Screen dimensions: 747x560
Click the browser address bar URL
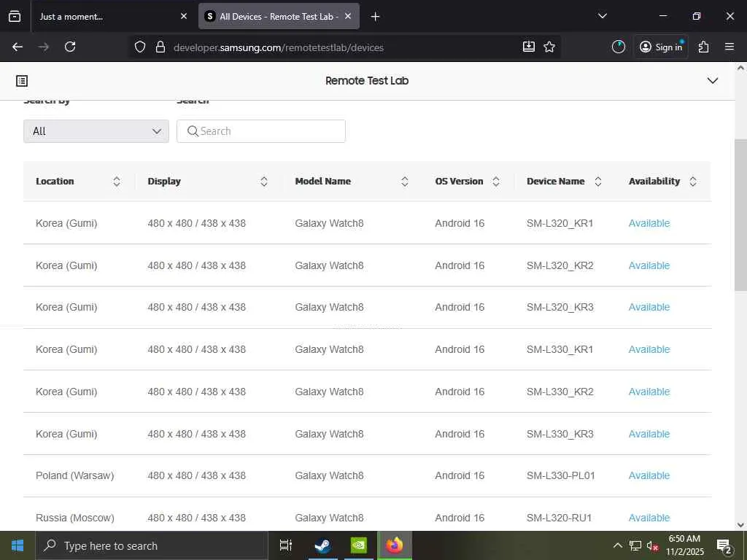[279, 47]
